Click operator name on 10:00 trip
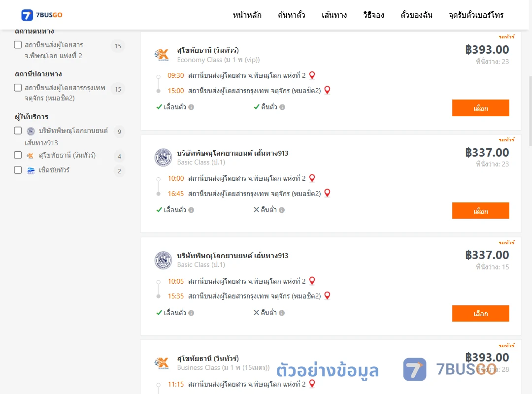The width and height of the screenshot is (532, 394). [x=233, y=153]
